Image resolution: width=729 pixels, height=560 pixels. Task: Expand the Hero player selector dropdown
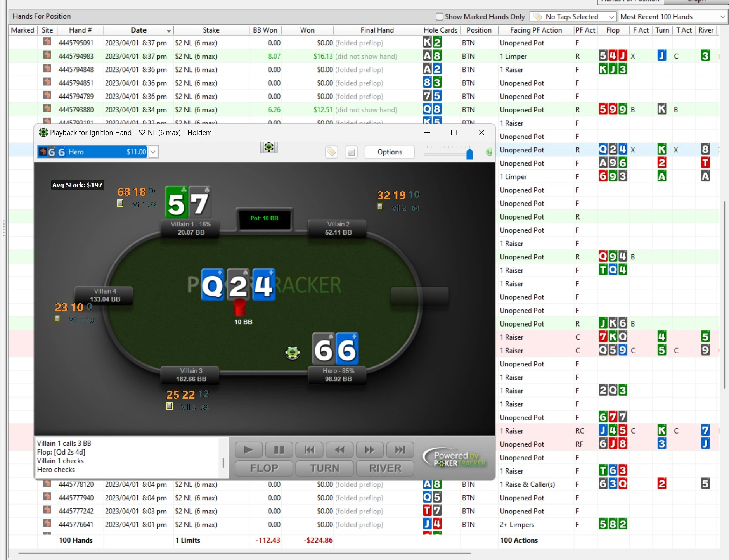pos(153,152)
